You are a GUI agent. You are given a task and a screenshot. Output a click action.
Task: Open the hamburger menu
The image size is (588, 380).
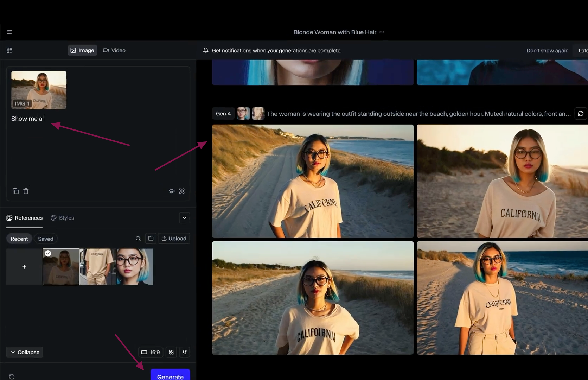9,32
